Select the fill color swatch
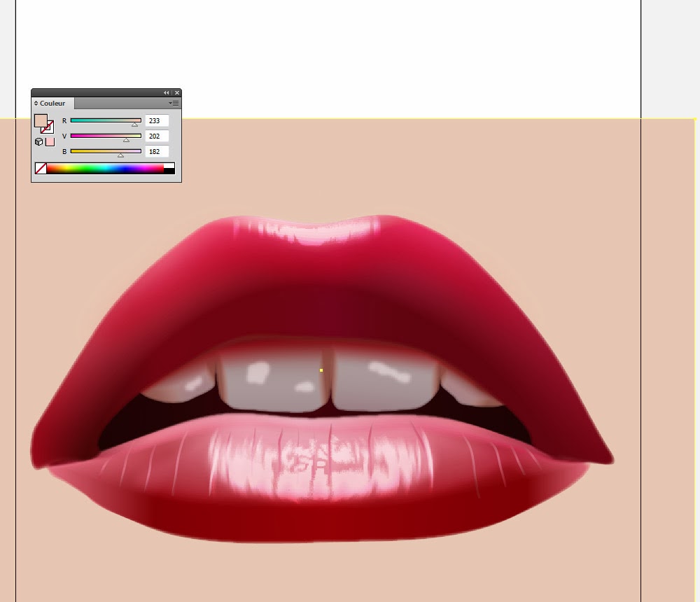Viewport: 700px width, 602px height. pos(41,120)
